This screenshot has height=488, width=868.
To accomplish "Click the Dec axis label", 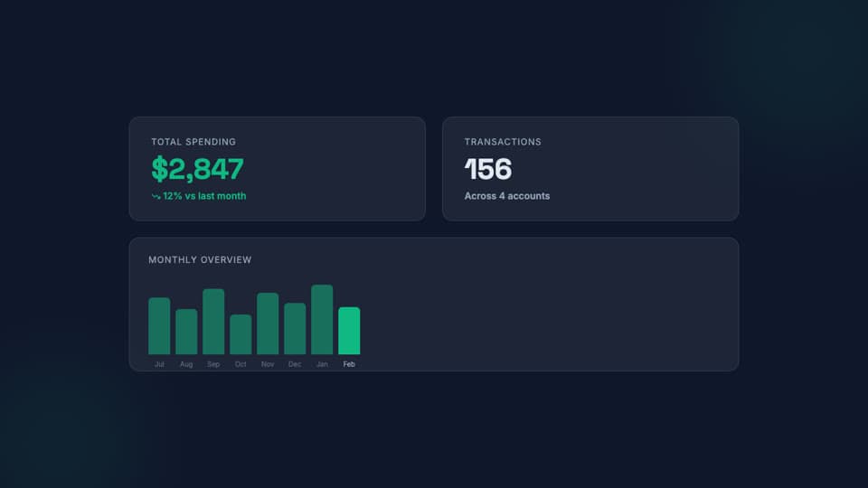I will [295, 364].
